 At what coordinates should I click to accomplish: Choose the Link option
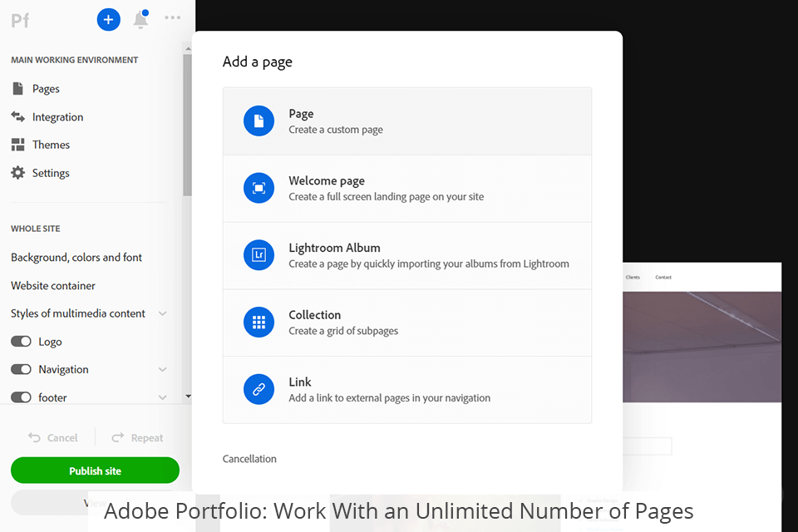(x=407, y=390)
